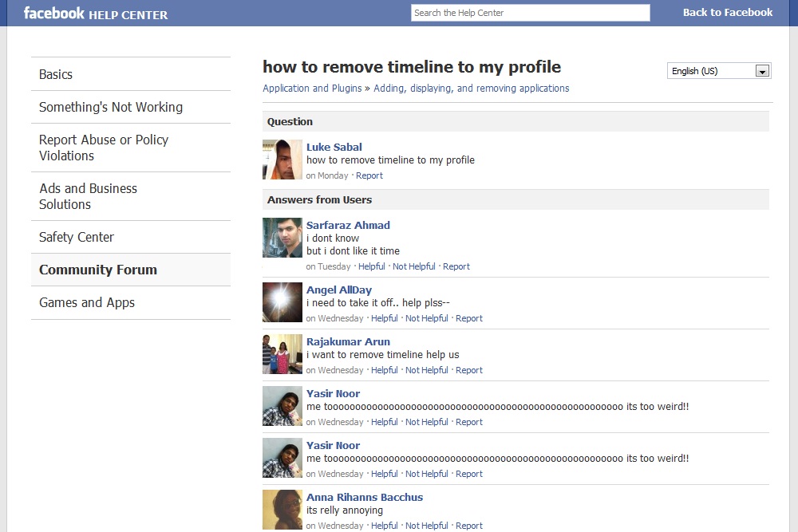Click Anna Rihanns Bacchus profile picture

pyautogui.click(x=282, y=510)
